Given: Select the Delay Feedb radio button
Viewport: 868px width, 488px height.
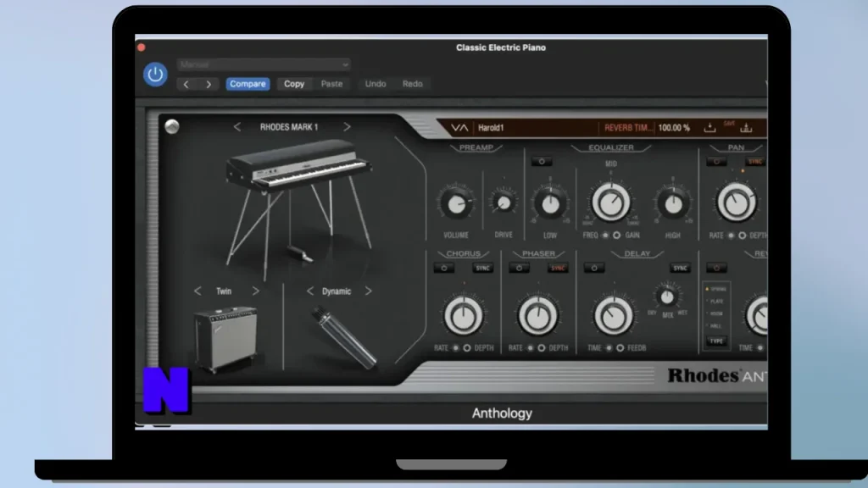Looking at the screenshot, I should click(620, 348).
